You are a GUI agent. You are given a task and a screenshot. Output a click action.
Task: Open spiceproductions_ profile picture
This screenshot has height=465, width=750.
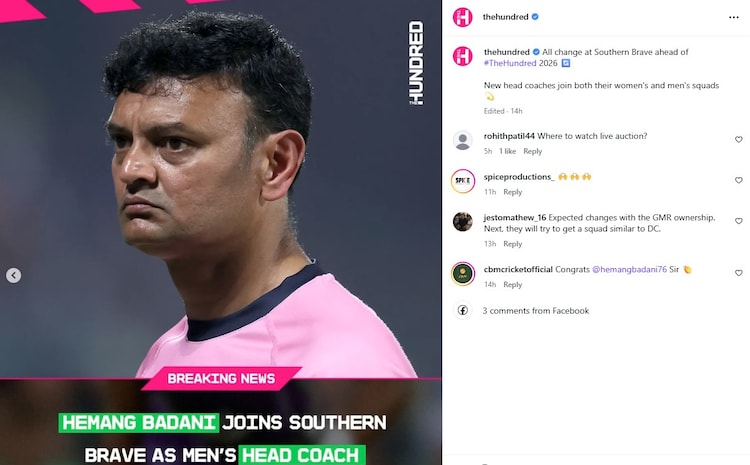pyautogui.click(x=463, y=181)
